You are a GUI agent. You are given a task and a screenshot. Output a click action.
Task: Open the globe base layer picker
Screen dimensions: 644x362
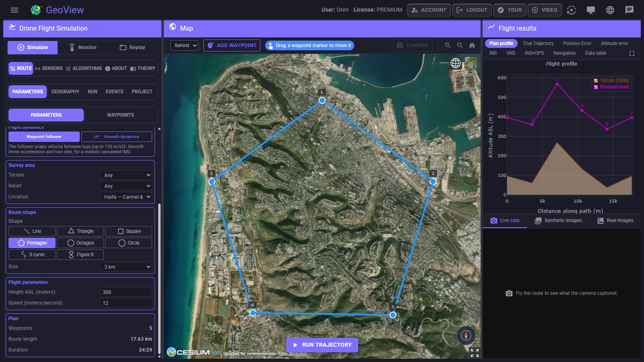coord(456,63)
